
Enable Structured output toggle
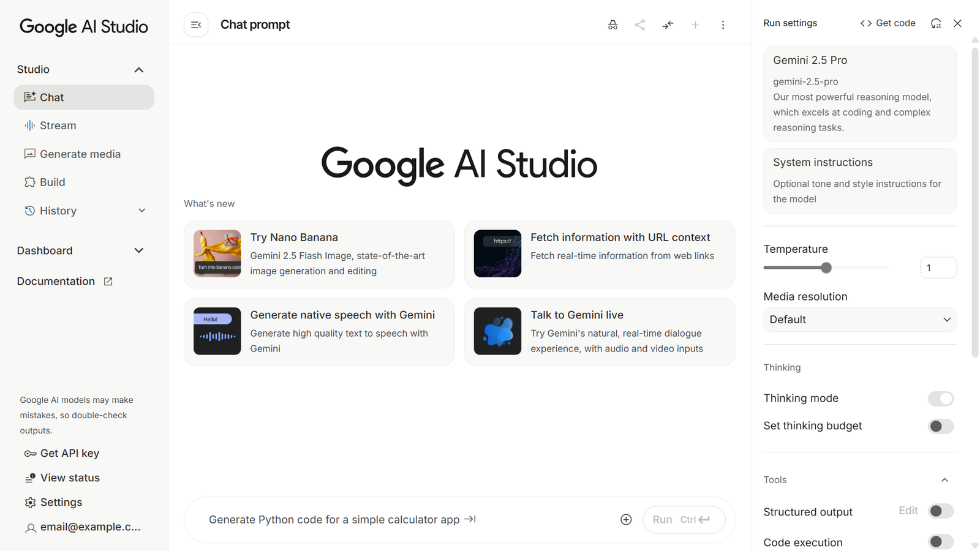(941, 511)
